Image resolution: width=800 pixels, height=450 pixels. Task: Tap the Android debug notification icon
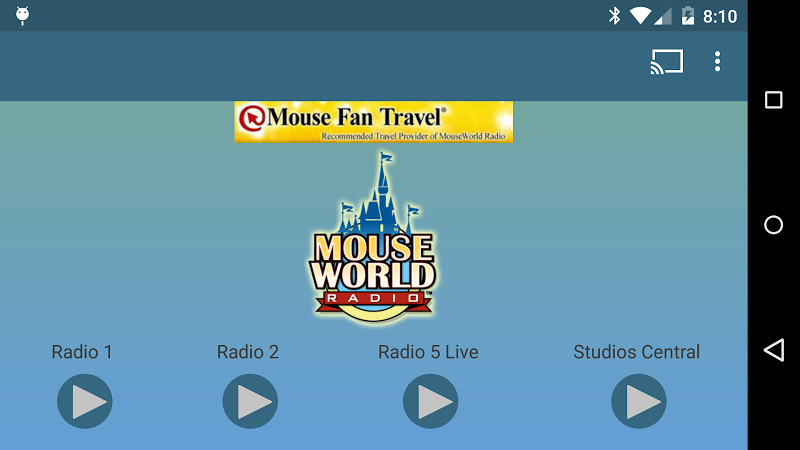22,16
